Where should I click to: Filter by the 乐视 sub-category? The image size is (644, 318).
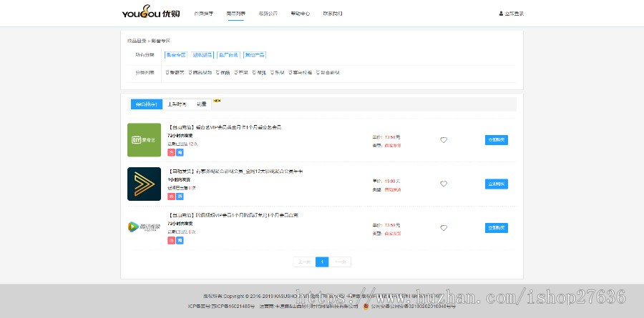pos(278,73)
